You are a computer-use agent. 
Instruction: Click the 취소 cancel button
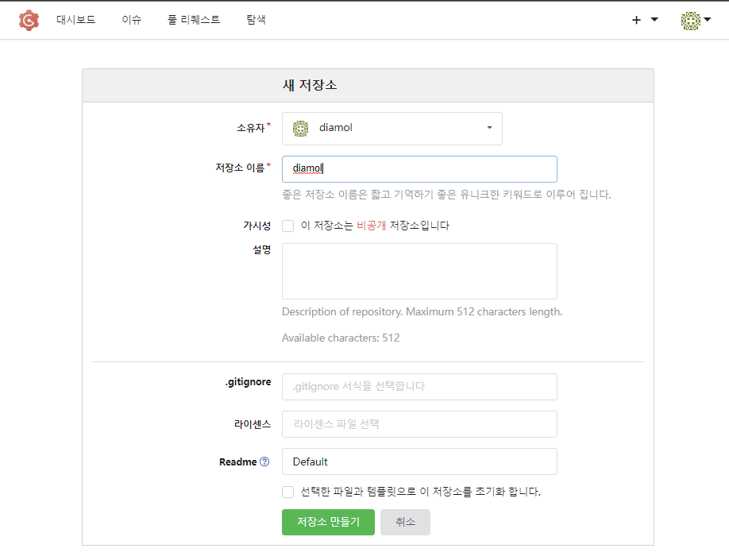pyautogui.click(x=406, y=522)
